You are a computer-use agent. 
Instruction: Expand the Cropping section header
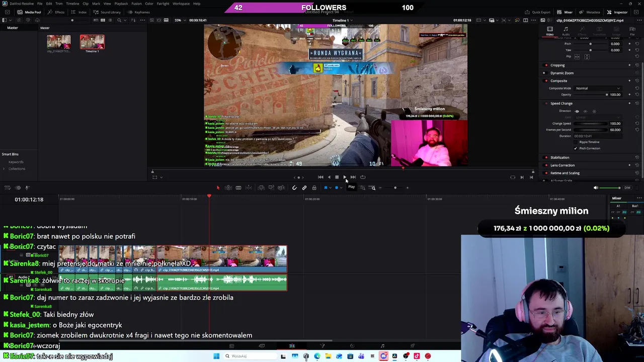pyautogui.click(x=557, y=65)
